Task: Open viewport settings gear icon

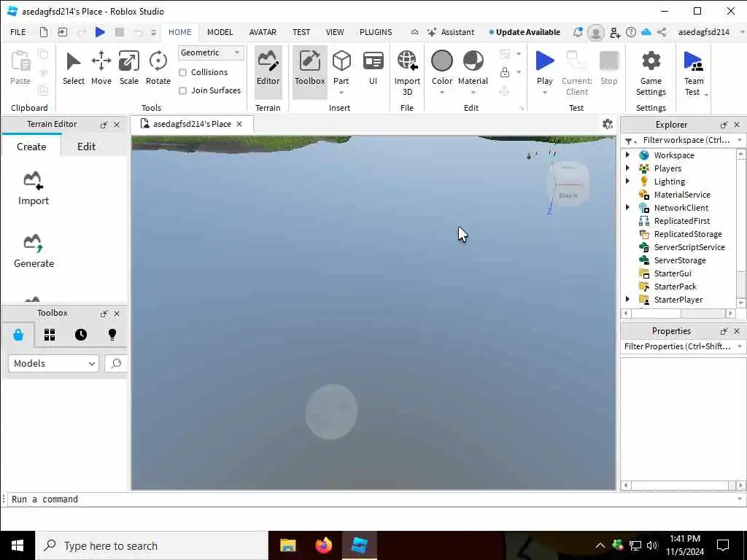Action: tap(608, 124)
